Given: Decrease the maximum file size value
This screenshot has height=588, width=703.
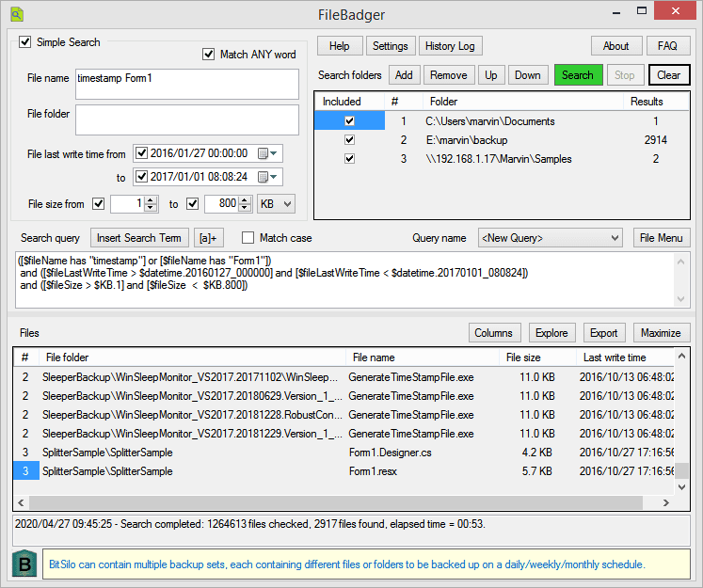Looking at the screenshot, I should click(x=246, y=208).
